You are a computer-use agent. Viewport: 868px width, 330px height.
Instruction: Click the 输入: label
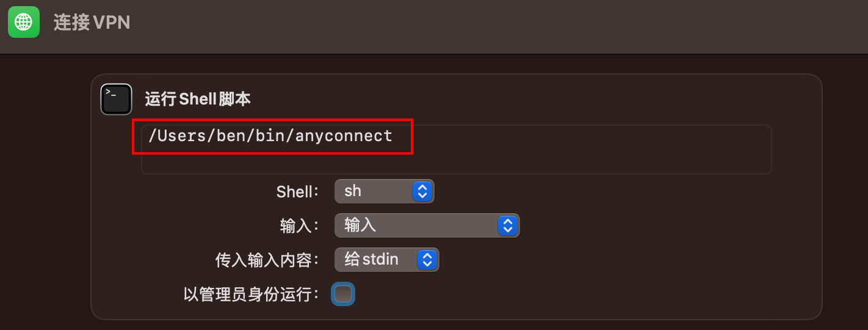point(300,226)
